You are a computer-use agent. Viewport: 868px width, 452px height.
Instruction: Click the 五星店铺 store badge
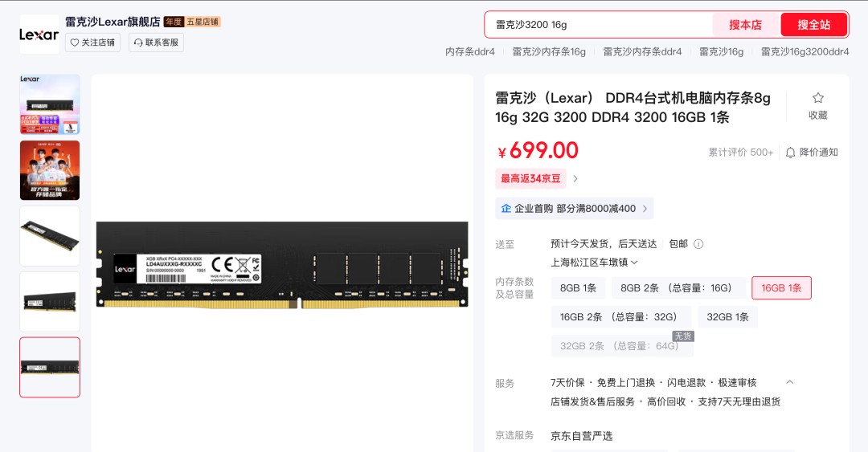pos(203,22)
